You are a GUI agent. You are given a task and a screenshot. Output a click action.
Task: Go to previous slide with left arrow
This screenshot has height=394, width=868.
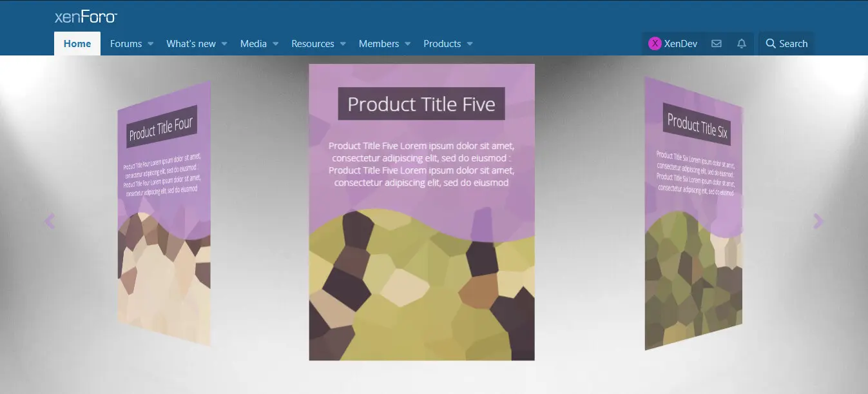tap(50, 221)
